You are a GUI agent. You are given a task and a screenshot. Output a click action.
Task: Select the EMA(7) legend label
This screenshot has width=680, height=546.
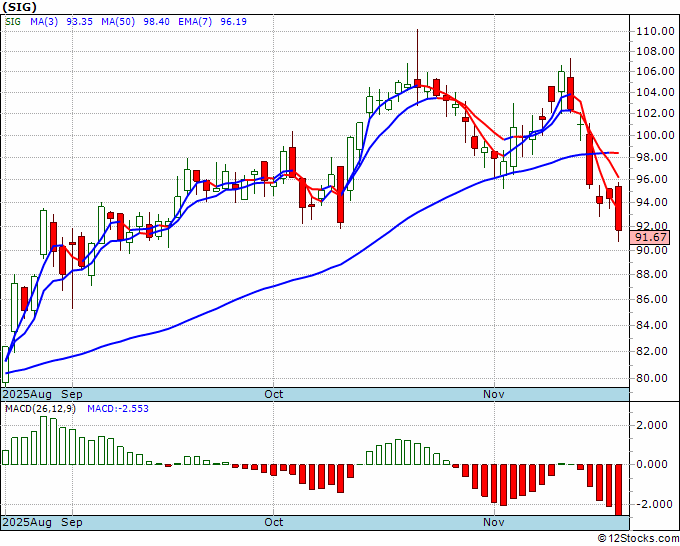(x=195, y=21)
